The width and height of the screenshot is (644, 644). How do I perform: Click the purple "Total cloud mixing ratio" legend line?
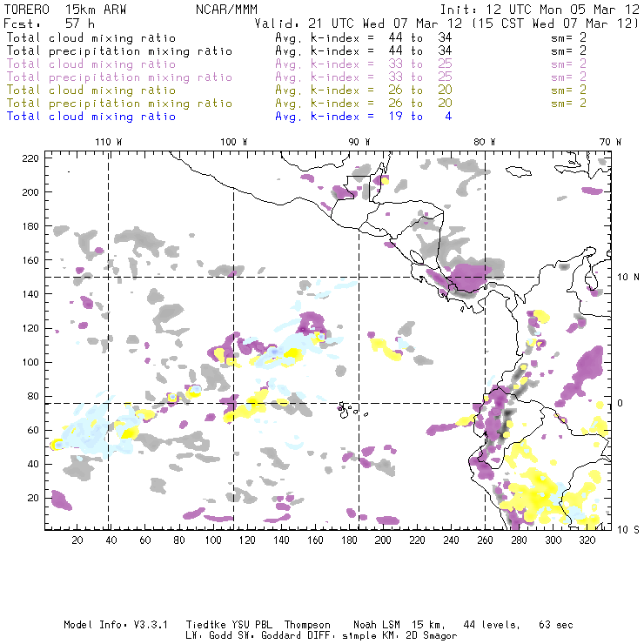coord(91,64)
